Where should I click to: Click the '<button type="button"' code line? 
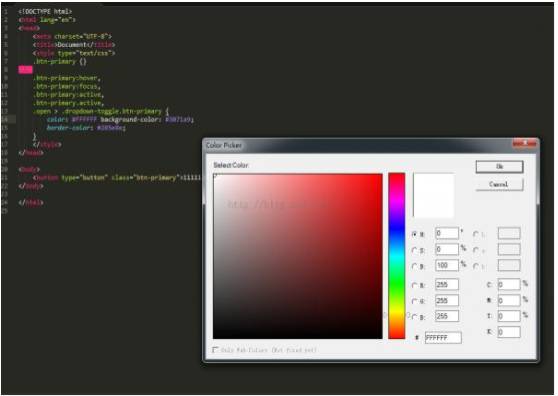[x=117, y=178]
